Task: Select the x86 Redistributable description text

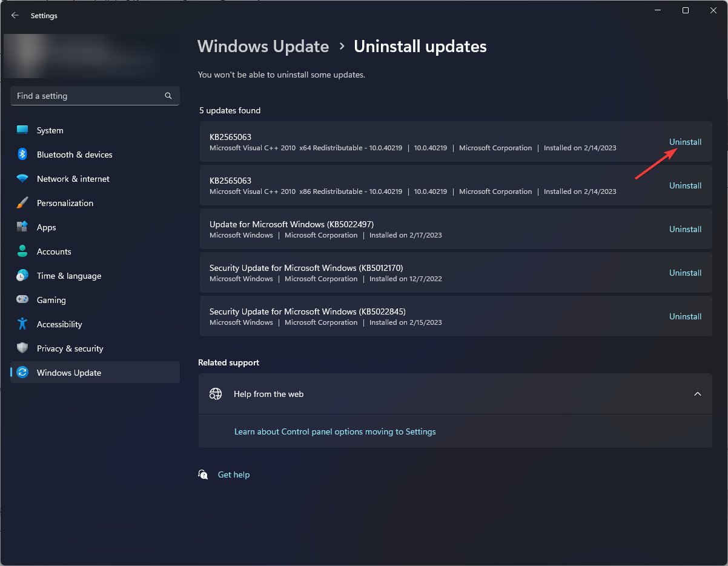Action: tap(306, 191)
